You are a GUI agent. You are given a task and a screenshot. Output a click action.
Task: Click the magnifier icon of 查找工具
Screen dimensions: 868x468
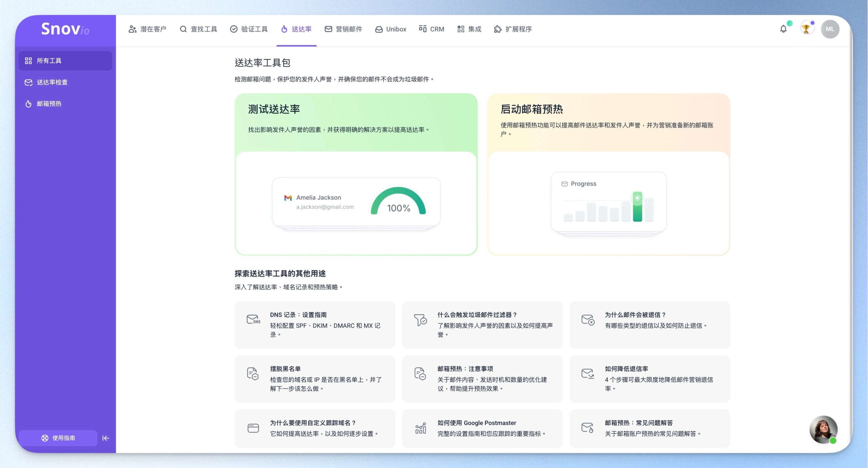(183, 29)
